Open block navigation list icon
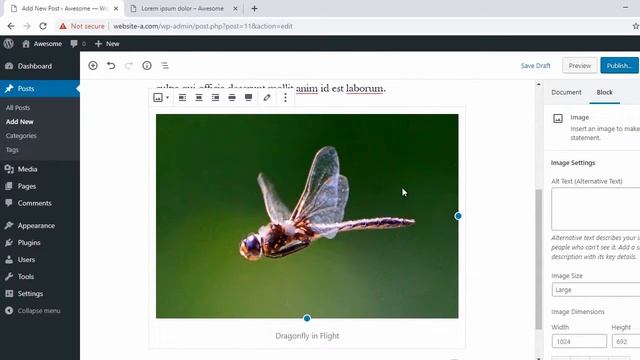The height and width of the screenshot is (360, 640). tap(164, 65)
